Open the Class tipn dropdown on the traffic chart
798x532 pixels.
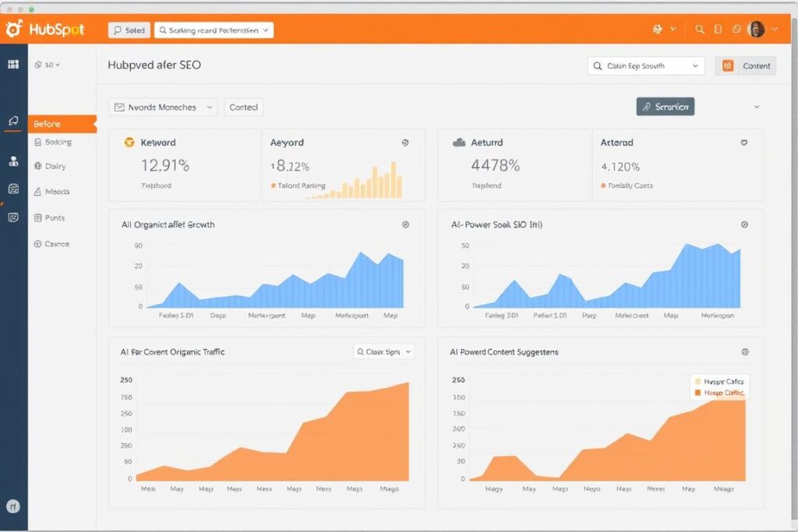(383, 352)
